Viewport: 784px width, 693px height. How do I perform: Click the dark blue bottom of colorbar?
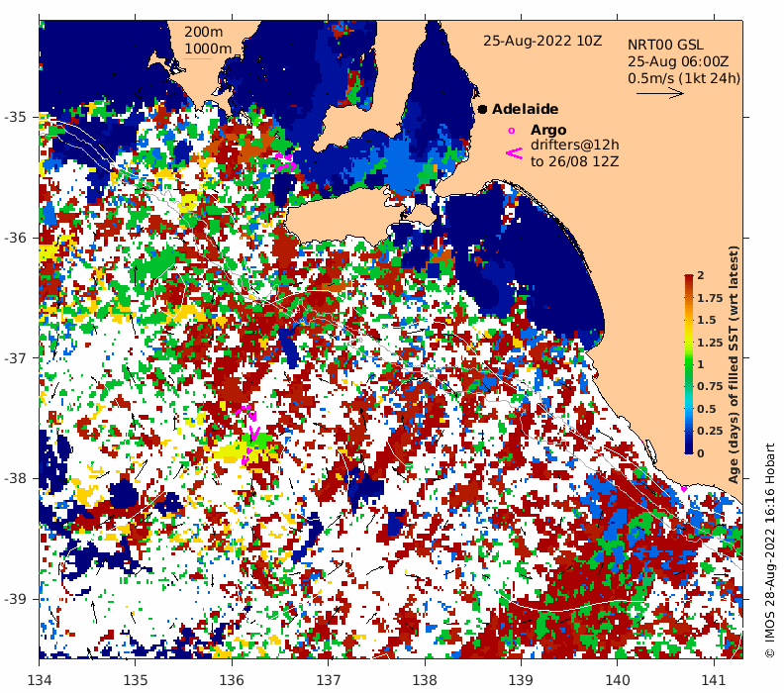[x=689, y=449]
